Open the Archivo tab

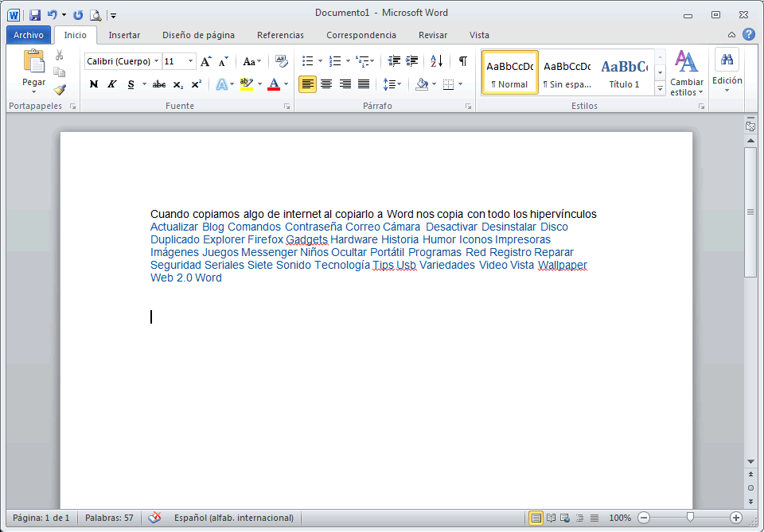(x=29, y=35)
